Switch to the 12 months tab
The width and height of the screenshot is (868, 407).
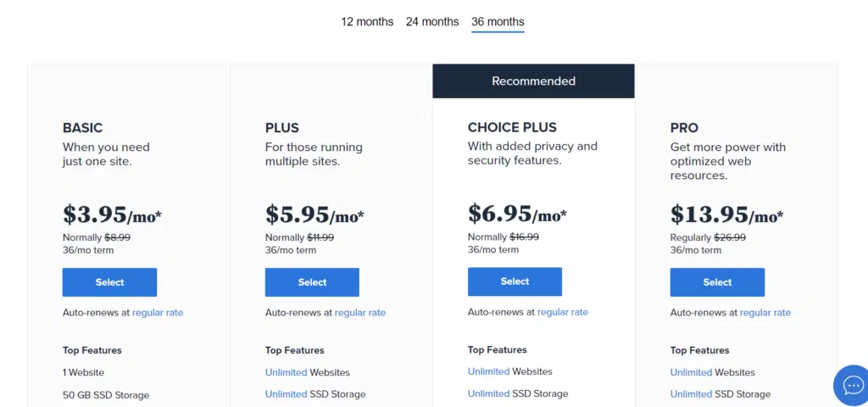(x=367, y=22)
